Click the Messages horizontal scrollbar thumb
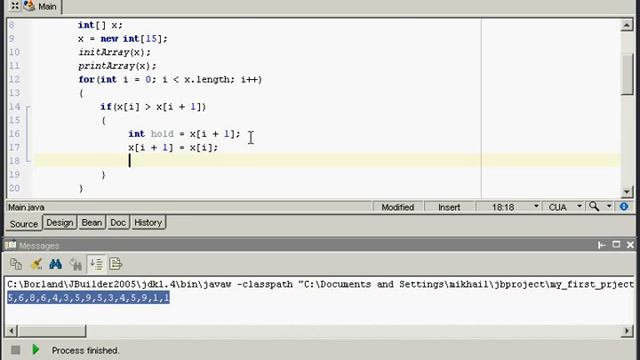This screenshot has width=640, height=360. tap(52, 331)
